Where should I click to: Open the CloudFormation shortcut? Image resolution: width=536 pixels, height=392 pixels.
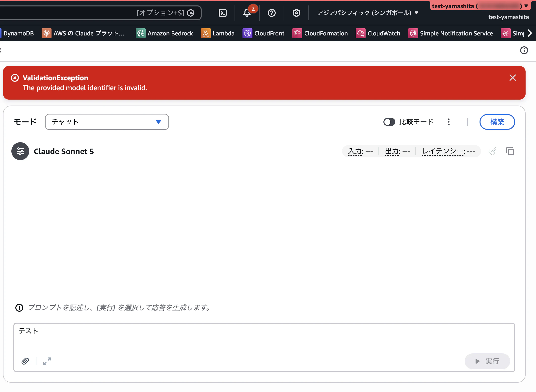tap(320, 33)
